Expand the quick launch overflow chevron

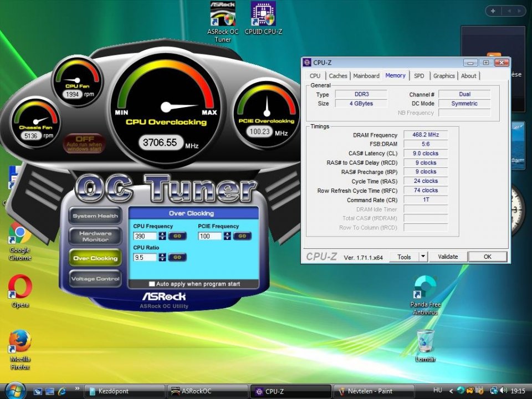tap(77, 388)
